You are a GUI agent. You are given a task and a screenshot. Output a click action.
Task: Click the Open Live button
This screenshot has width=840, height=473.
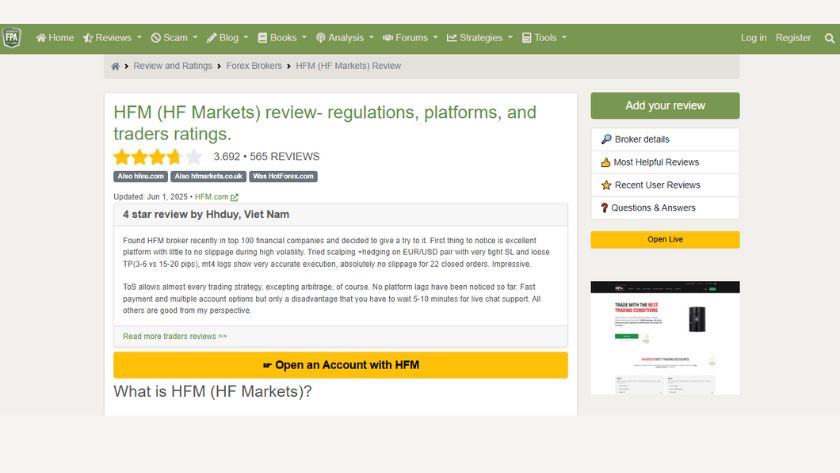point(665,239)
